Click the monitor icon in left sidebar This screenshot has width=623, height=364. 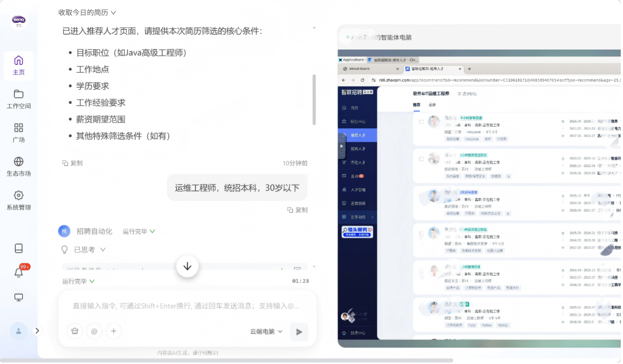click(18, 297)
